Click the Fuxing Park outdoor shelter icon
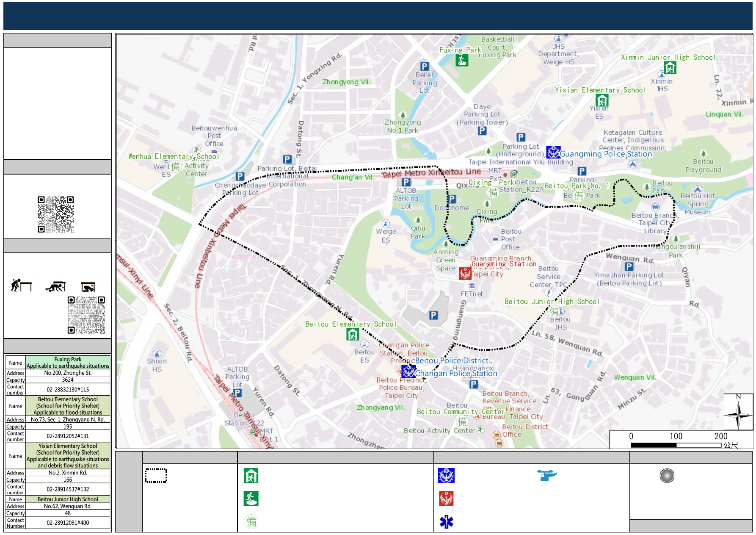756x535 pixels. pyautogui.click(x=462, y=60)
